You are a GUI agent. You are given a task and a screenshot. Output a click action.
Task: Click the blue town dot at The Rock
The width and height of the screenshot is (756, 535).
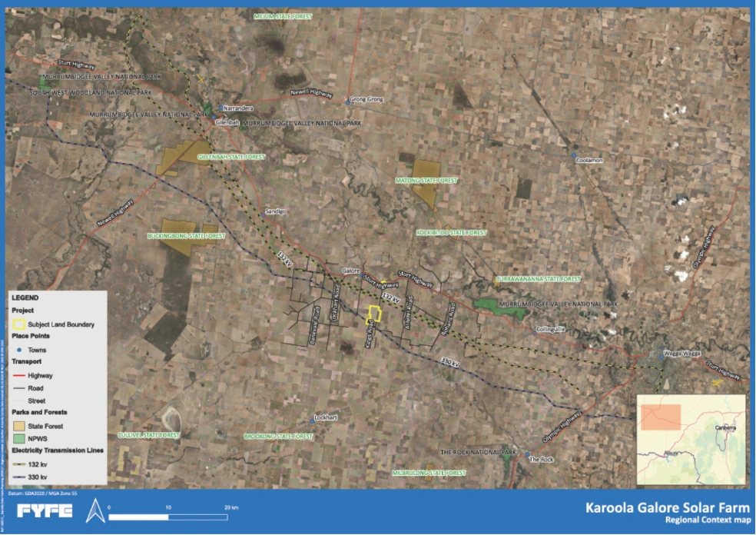pos(528,455)
